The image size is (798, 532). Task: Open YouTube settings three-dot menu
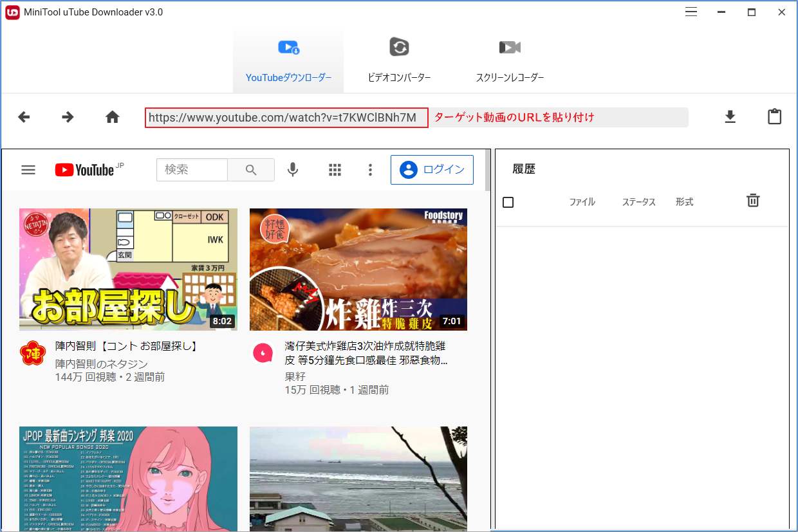[370, 170]
